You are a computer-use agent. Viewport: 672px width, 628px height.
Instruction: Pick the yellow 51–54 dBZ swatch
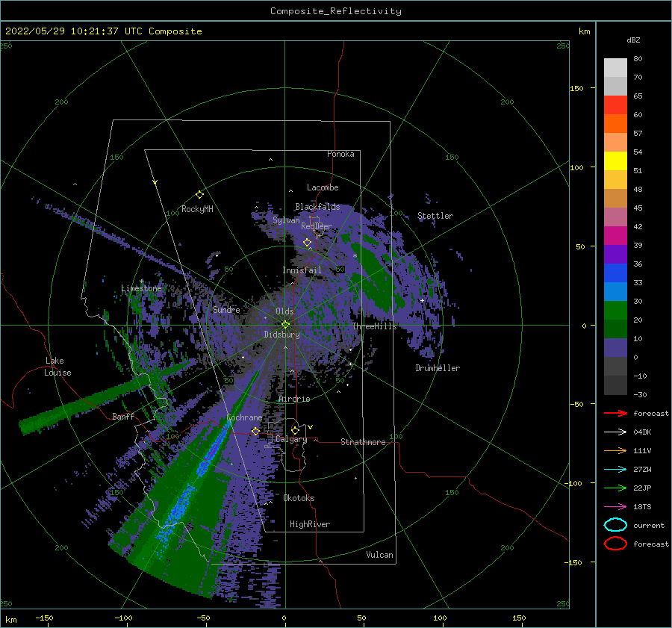(x=615, y=161)
